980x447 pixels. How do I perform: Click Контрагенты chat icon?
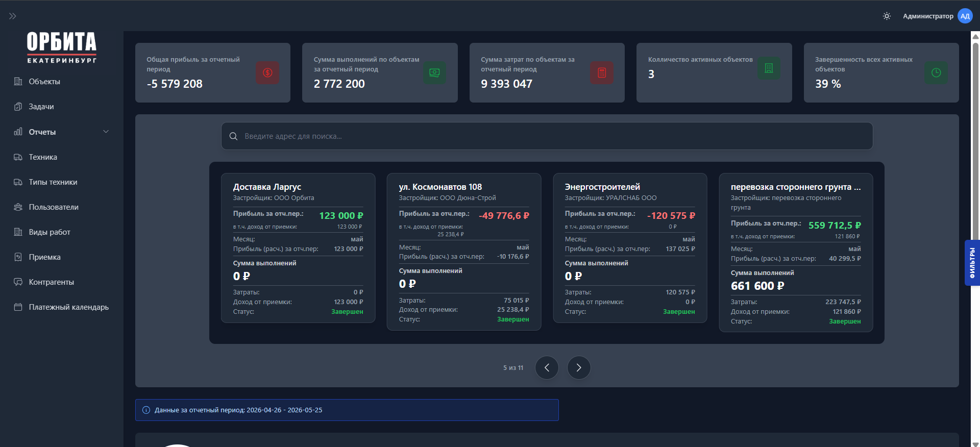[18, 282]
